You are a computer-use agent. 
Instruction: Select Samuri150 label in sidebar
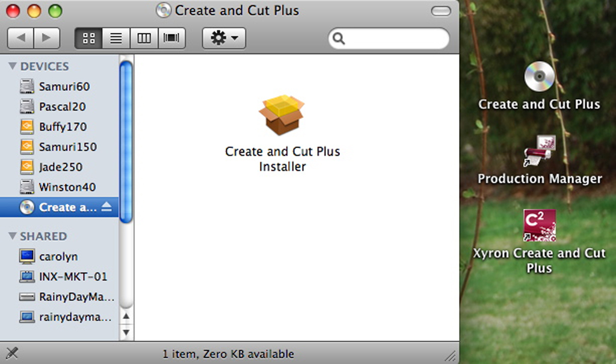click(x=67, y=147)
